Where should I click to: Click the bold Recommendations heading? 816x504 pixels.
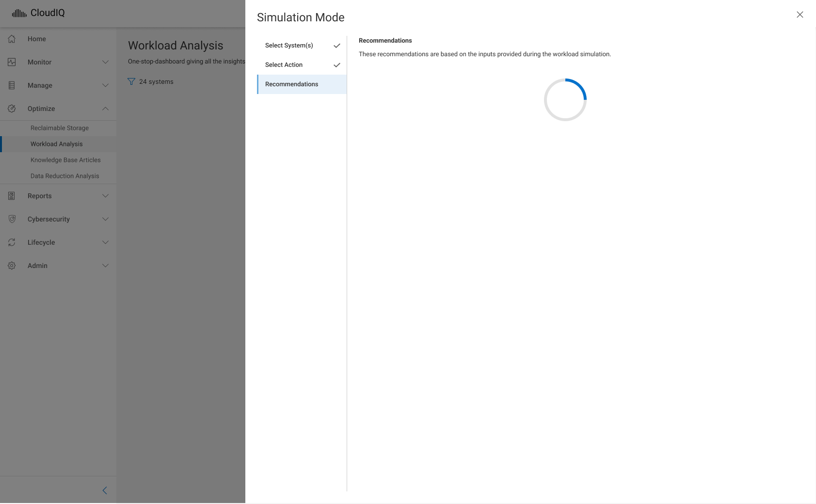coord(385,41)
